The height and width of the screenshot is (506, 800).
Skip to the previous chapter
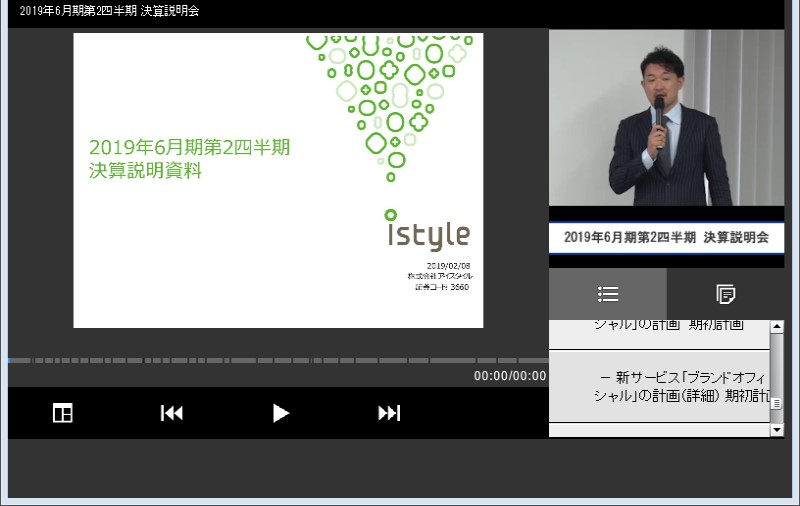171,413
